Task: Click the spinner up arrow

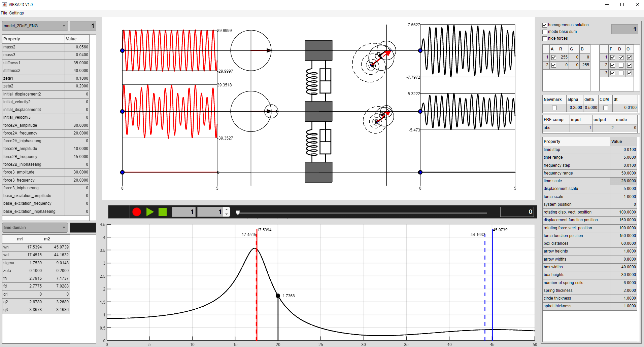Action: pos(227,209)
